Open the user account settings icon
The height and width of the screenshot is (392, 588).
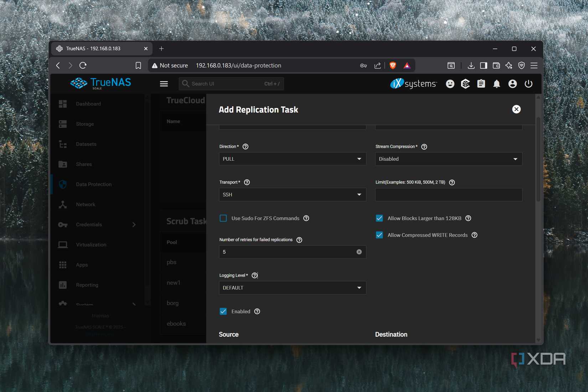point(512,83)
